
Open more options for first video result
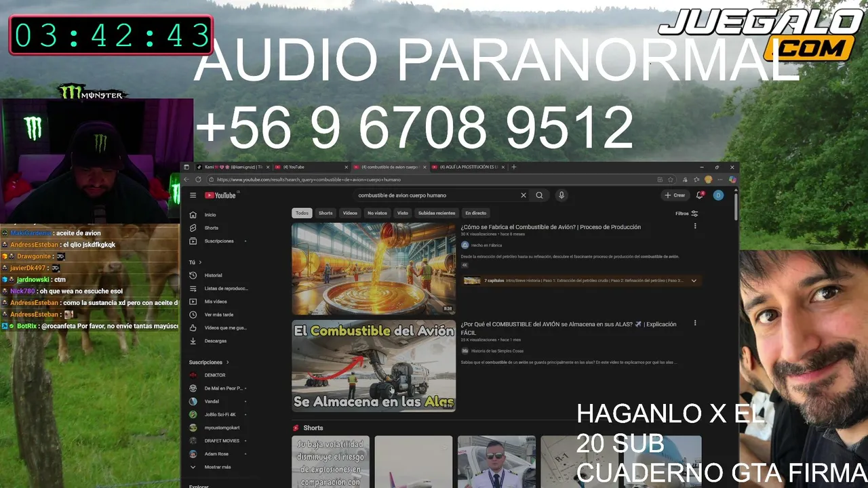coord(695,226)
